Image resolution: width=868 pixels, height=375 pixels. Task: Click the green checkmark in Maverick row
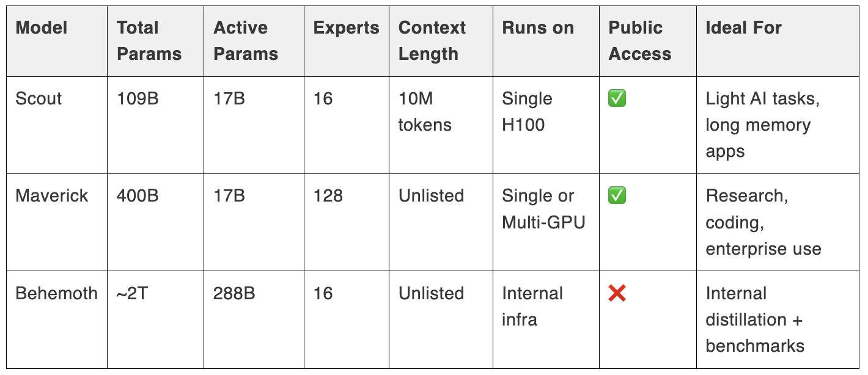(x=617, y=195)
